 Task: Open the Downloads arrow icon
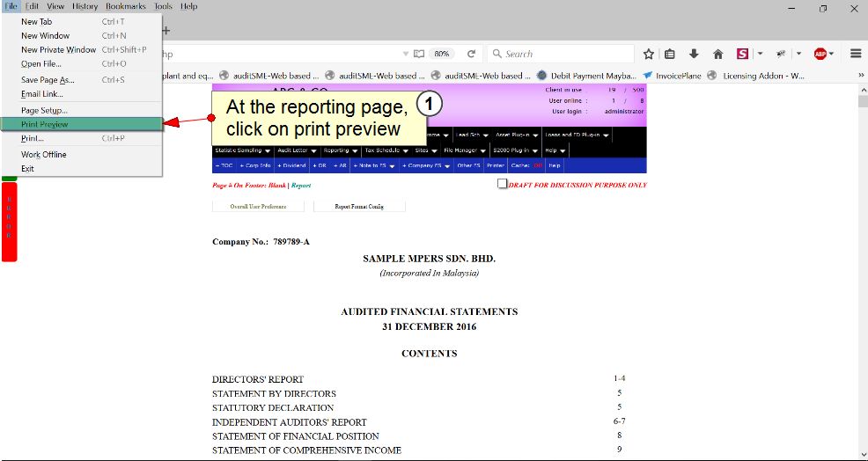click(x=694, y=54)
